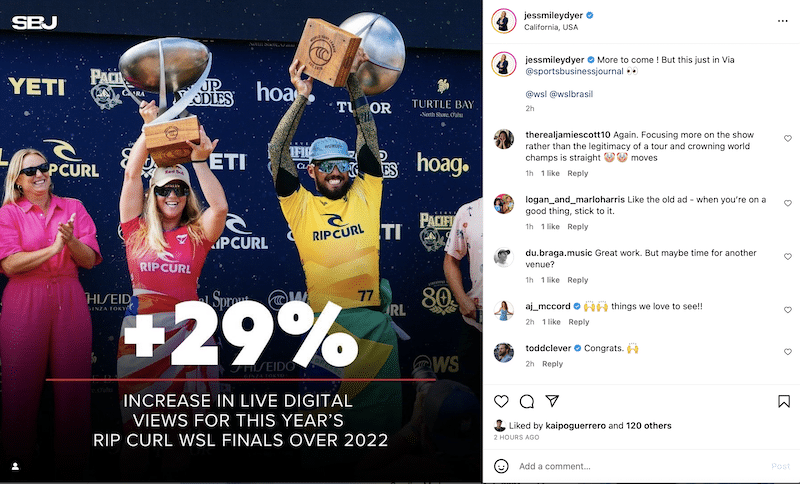
Task: Open comment bubble icon below post
Action: [527, 401]
